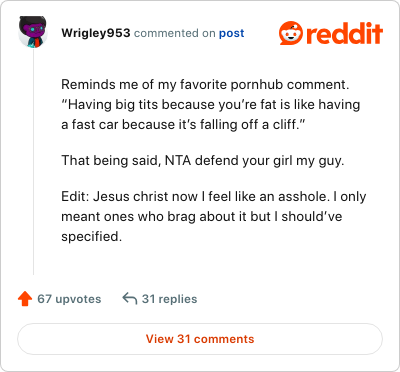The height and width of the screenshot is (372, 400).
Task: Open Wrigley953's avatar image
Action: pyautogui.click(x=33, y=32)
